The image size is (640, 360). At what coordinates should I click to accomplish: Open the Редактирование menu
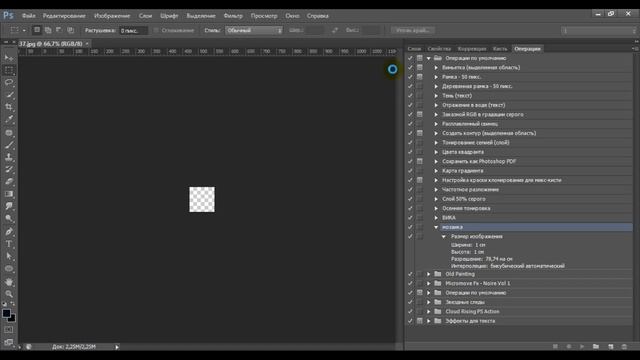pyautogui.click(x=64, y=16)
